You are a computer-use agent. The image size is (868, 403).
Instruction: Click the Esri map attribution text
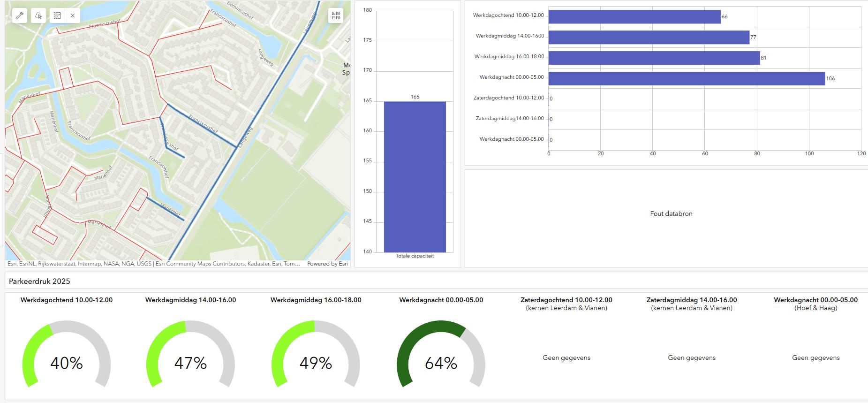click(x=153, y=264)
